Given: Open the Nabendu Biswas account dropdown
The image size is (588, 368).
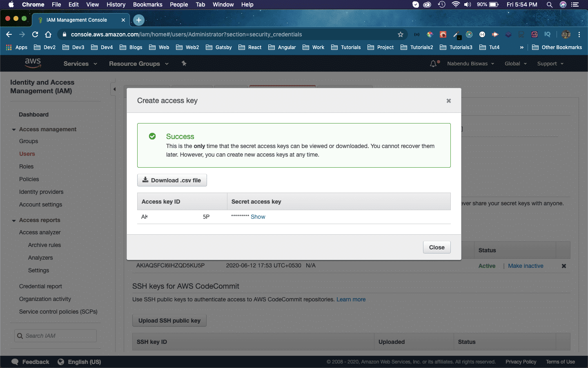Looking at the screenshot, I should (x=471, y=64).
